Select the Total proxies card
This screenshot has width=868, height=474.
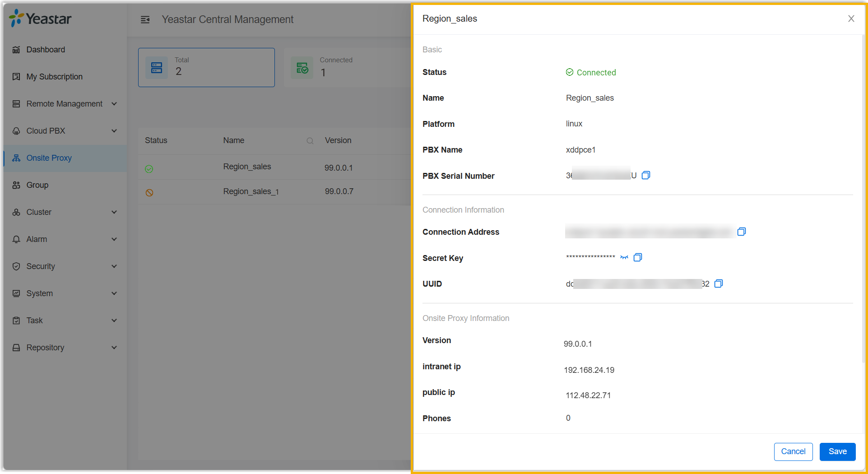pyautogui.click(x=206, y=68)
